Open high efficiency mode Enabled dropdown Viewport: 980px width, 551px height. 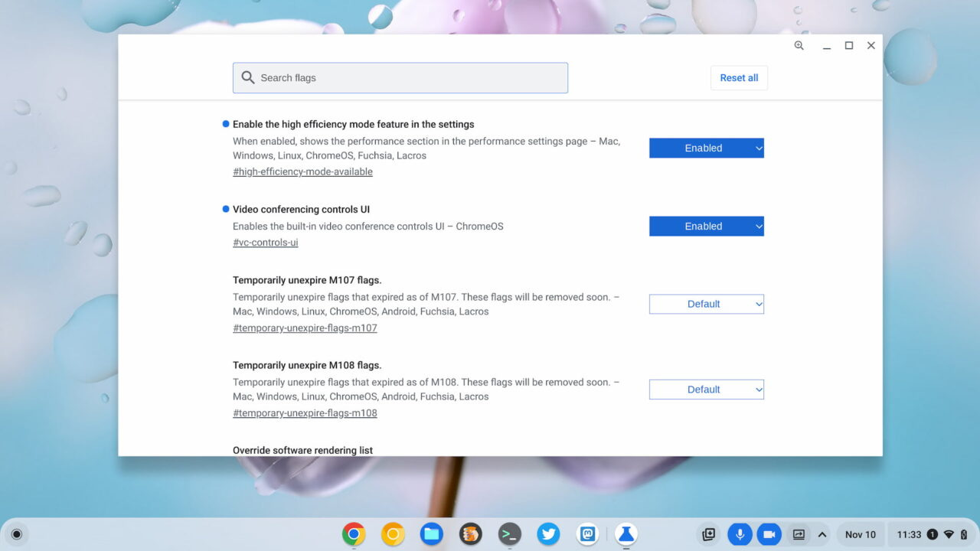point(707,148)
